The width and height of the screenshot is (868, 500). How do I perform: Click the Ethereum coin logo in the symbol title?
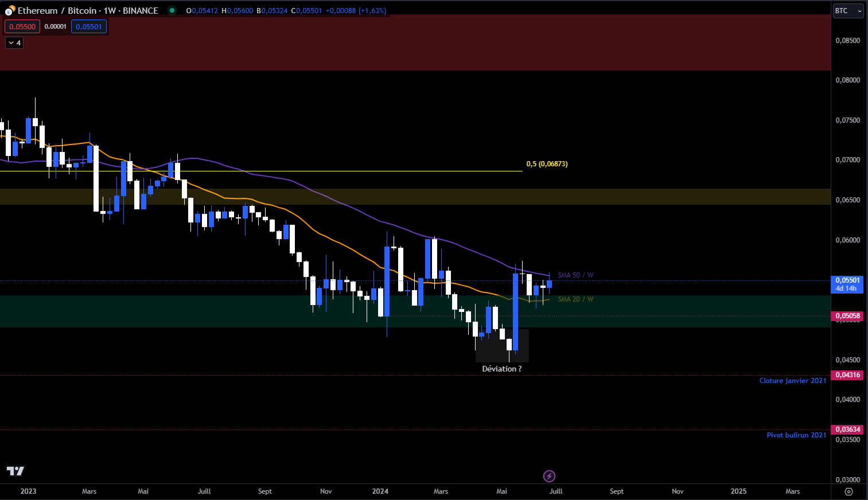8,10
